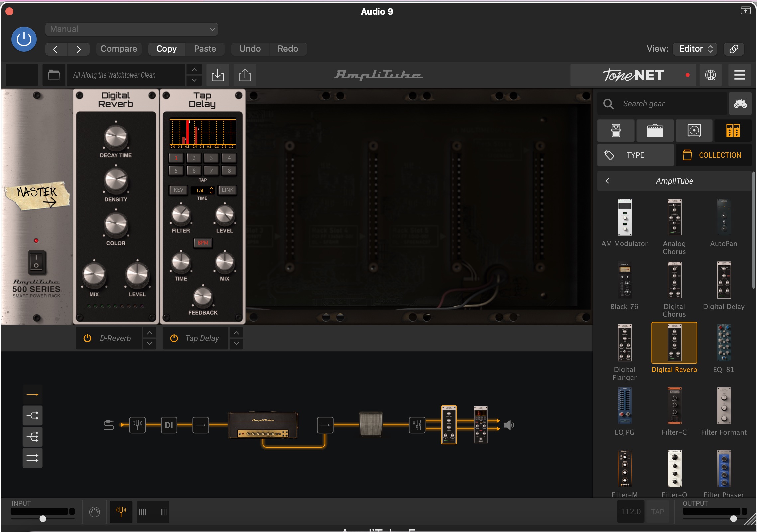Go back from AmpliTube collection
Screen dimensions: 757x532
coord(607,181)
